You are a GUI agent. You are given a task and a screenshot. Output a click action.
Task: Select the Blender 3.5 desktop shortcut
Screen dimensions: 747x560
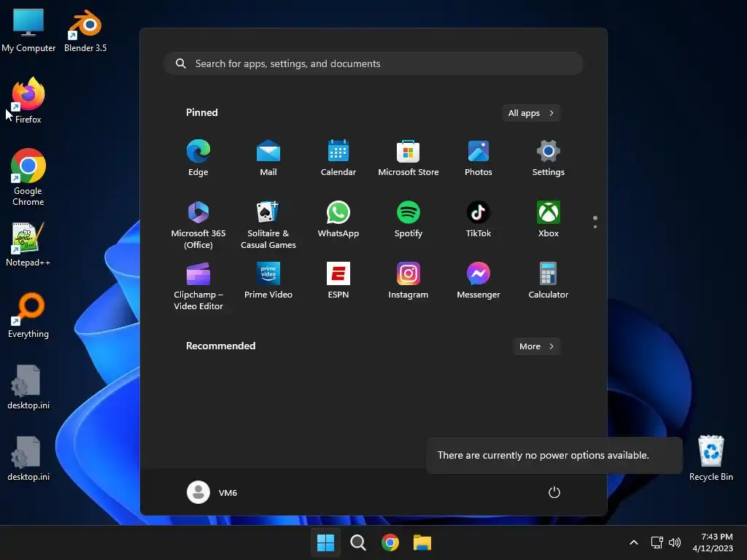click(85, 31)
